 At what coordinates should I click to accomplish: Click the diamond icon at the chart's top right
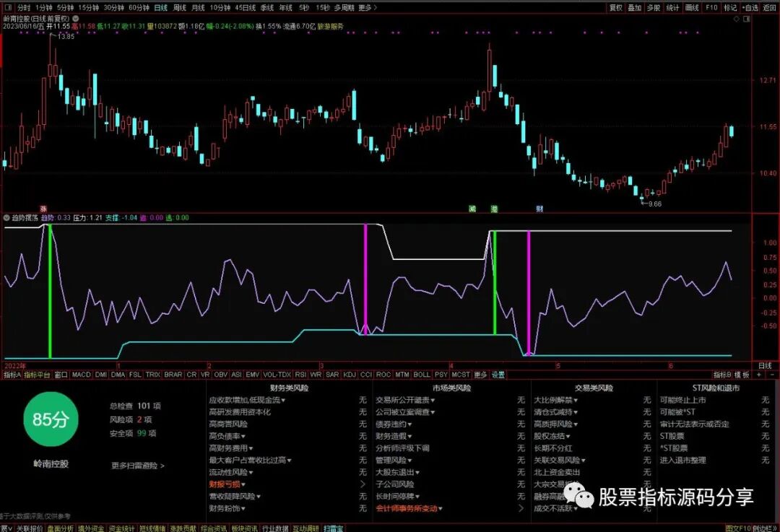tap(737, 19)
